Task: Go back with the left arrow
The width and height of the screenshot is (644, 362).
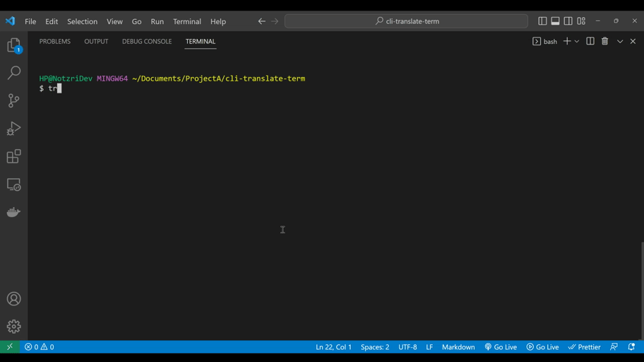Action: (x=261, y=21)
